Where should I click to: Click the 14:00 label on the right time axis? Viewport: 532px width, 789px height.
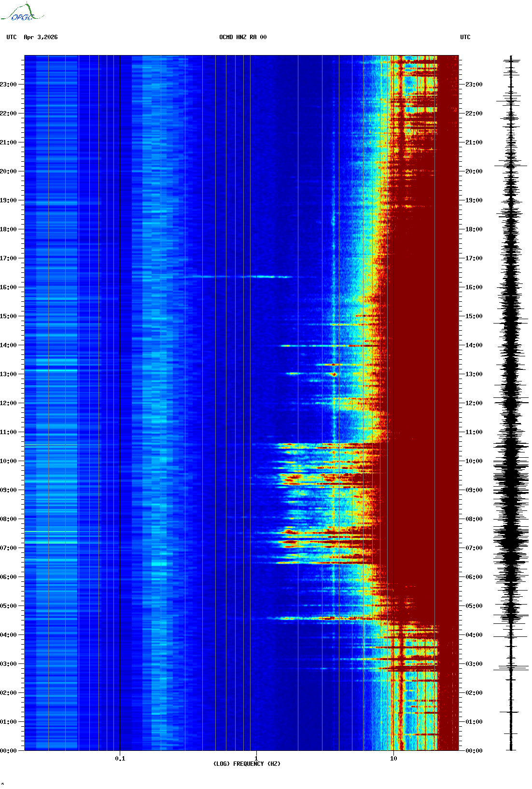[474, 345]
